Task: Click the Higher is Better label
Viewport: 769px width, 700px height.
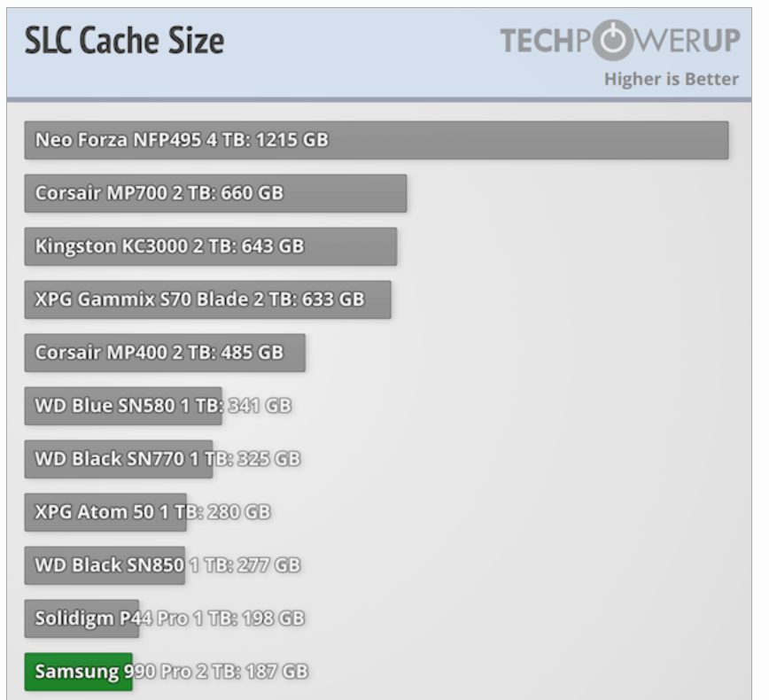Action: (671, 79)
